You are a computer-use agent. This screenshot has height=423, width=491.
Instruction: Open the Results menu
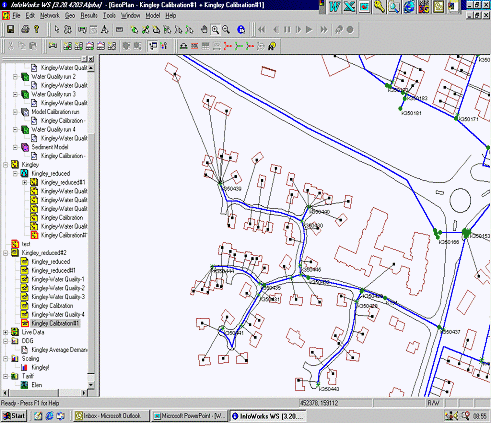(x=89, y=16)
